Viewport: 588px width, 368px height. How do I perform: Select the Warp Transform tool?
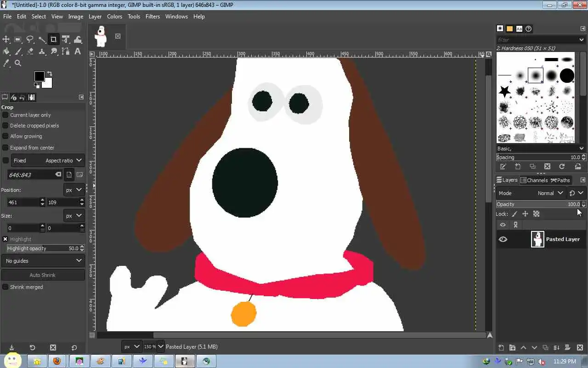pos(78,40)
